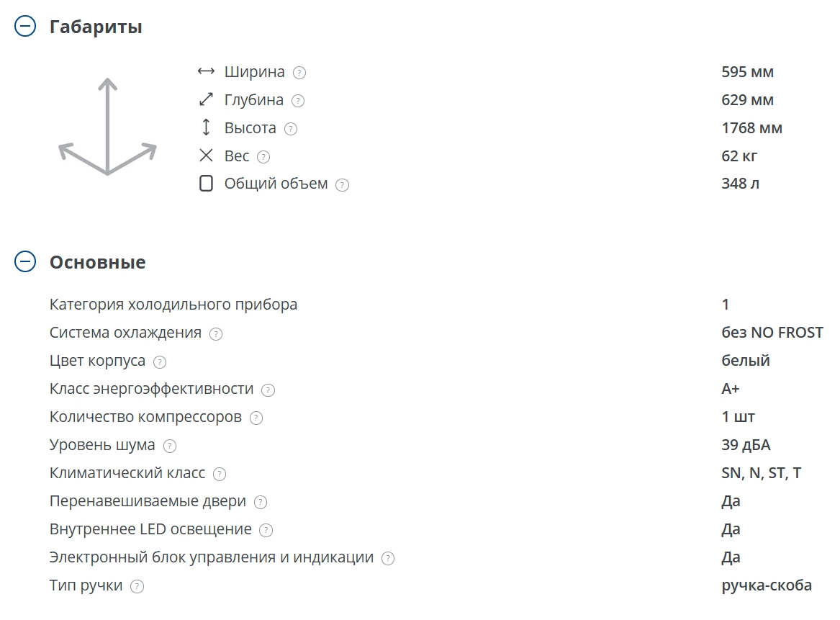Click the Основные section heading
This screenshot has height=620, width=840.
click(97, 262)
